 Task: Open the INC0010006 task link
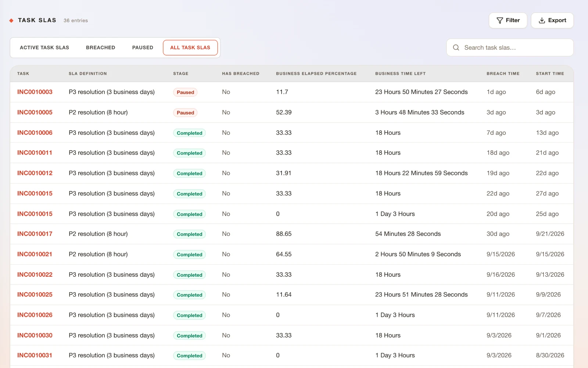click(35, 132)
